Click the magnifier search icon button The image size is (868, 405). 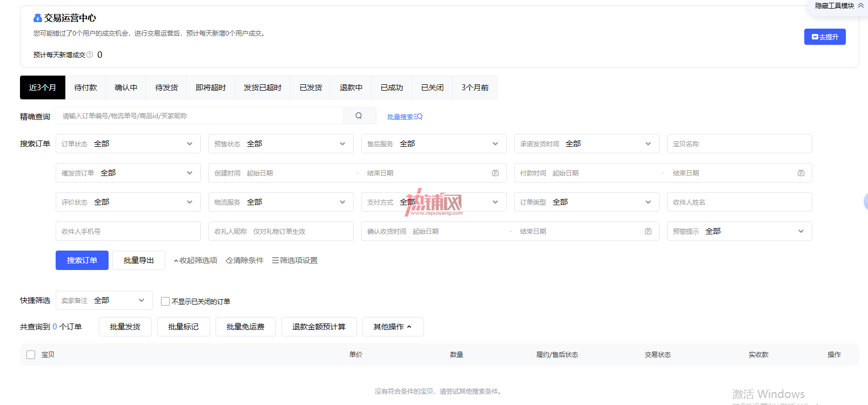pyautogui.click(x=359, y=116)
